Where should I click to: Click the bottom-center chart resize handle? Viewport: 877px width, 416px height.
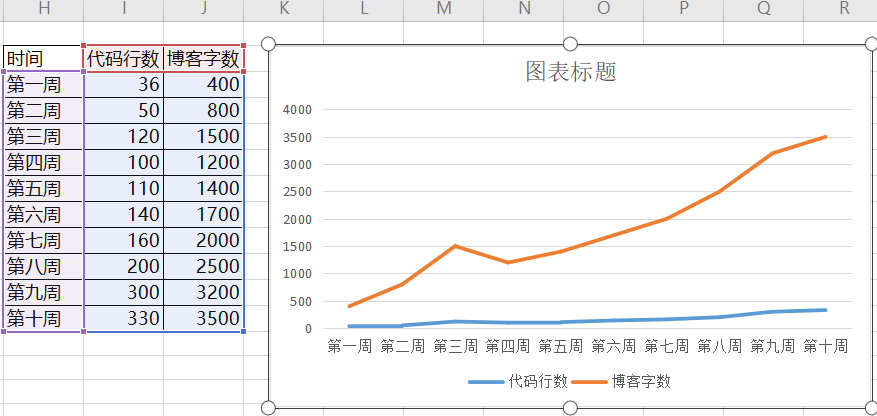coord(570,408)
